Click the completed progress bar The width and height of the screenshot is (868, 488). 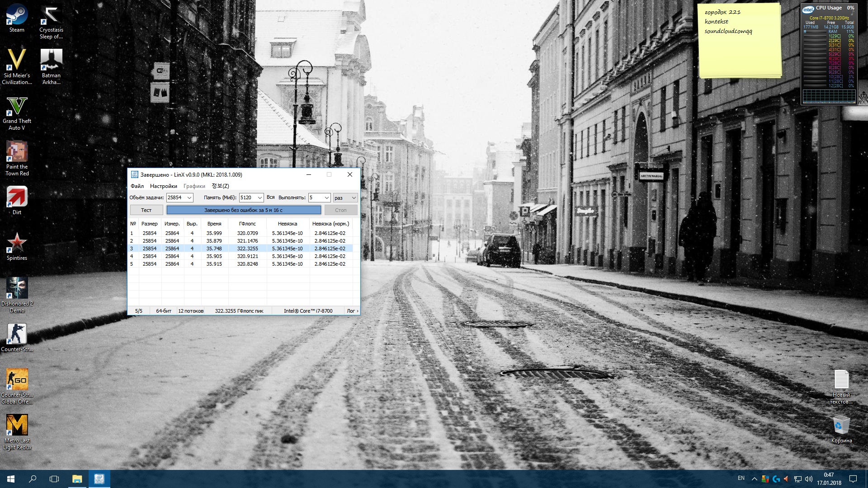click(244, 210)
